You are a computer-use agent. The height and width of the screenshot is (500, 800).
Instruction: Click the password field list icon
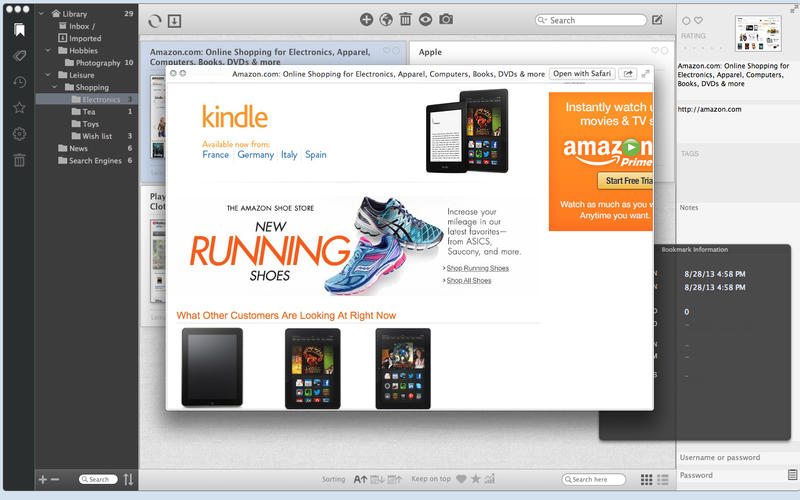(x=792, y=475)
